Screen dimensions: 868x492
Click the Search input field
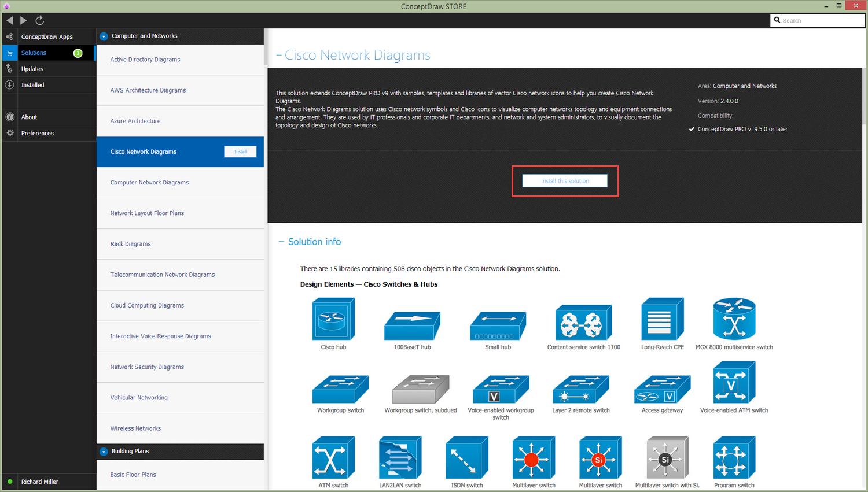coord(818,20)
